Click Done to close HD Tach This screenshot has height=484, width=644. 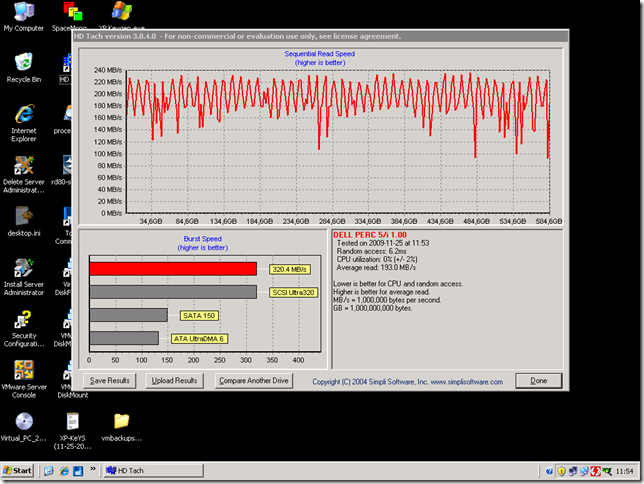539,381
